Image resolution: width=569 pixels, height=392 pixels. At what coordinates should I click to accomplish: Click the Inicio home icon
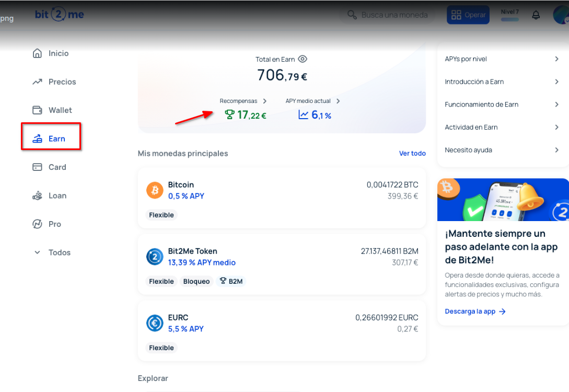[37, 53]
